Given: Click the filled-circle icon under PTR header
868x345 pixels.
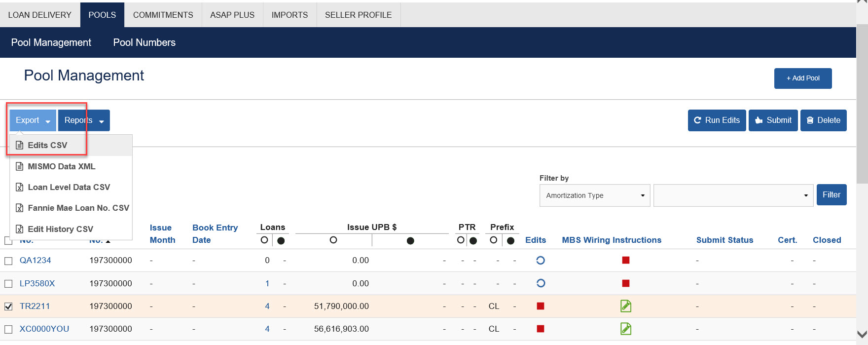Looking at the screenshot, I should pos(473,241).
